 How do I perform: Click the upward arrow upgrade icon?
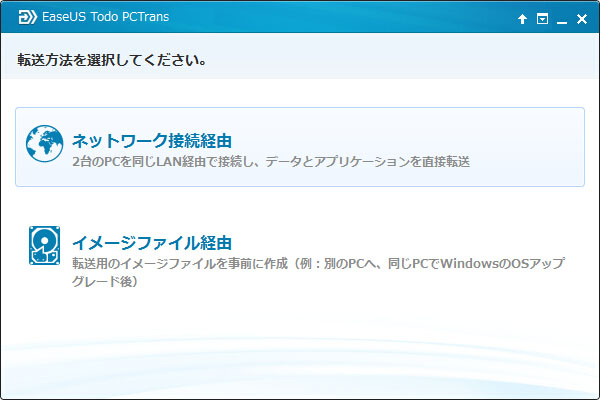[x=522, y=19]
